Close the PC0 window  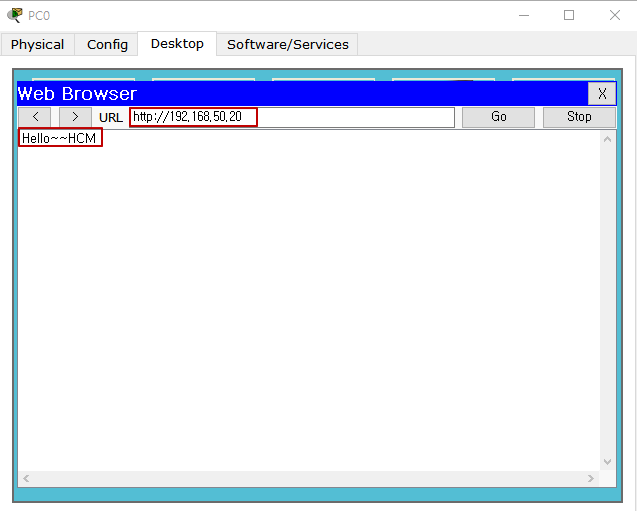pos(615,15)
